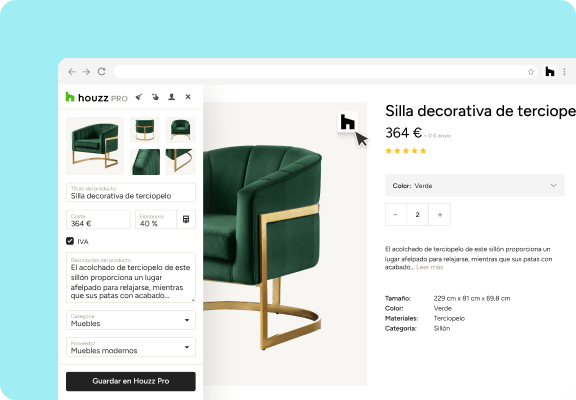This screenshot has height=400, width=576.
Task: Click the Houzz extension icon in browser toolbar
Action: (550, 72)
